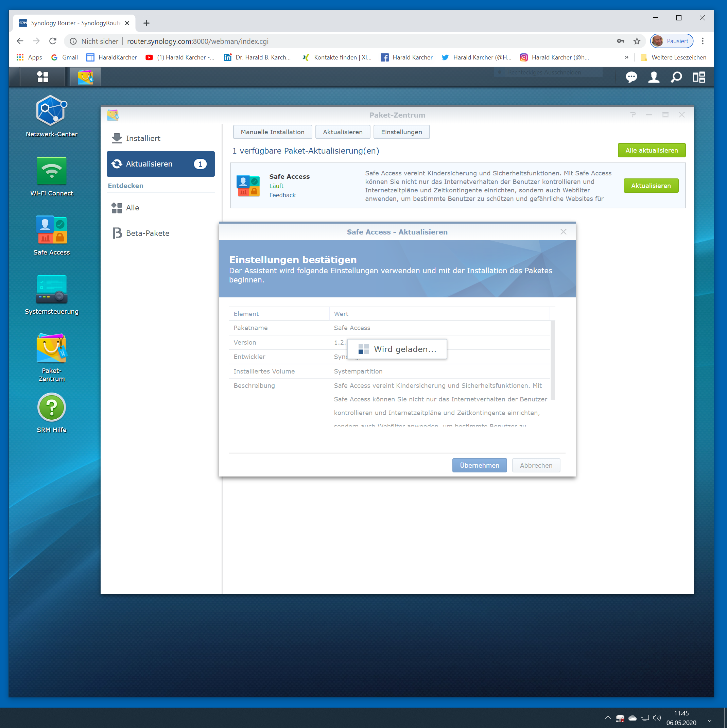
Task: Select Alle packages category
Action: (x=132, y=208)
